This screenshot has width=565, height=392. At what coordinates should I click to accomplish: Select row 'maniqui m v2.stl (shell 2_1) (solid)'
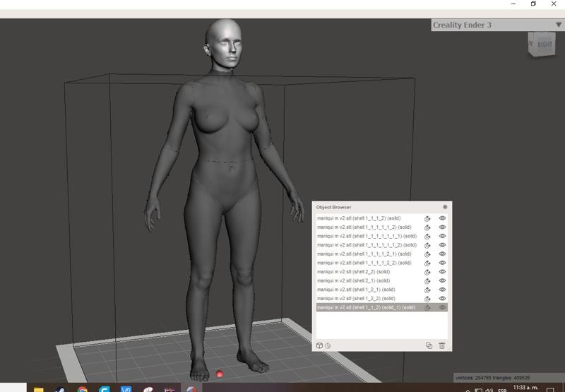pos(382,280)
